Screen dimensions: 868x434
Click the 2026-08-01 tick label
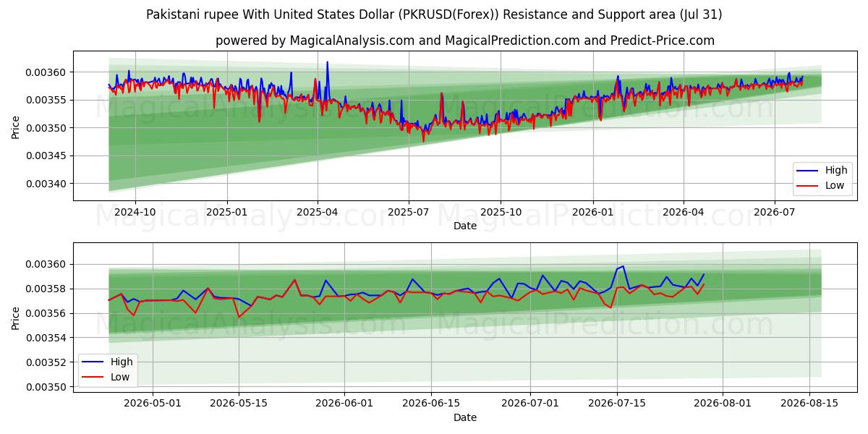coord(723,404)
